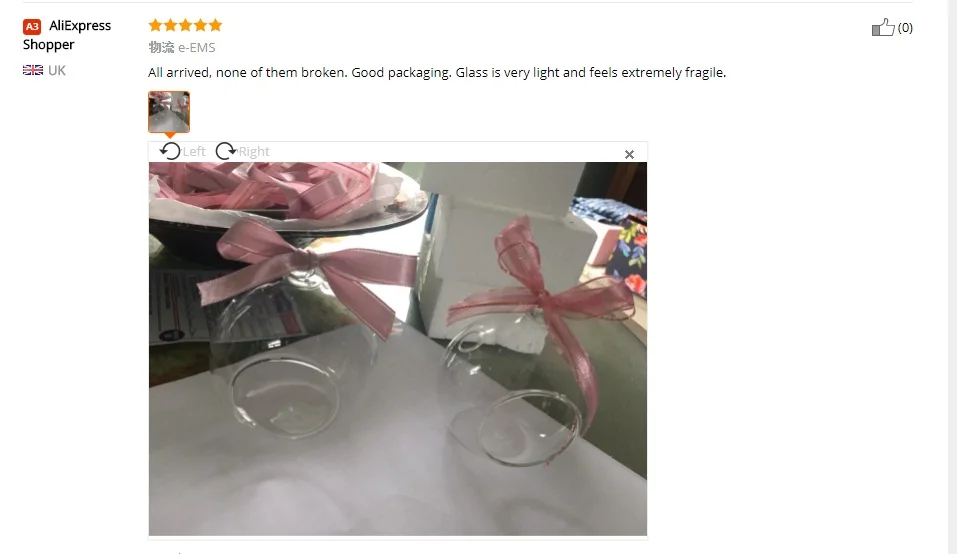This screenshot has width=957, height=554.
Task: Click the helpful vote count (0)
Action: pyautogui.click(x=905, y=27)
